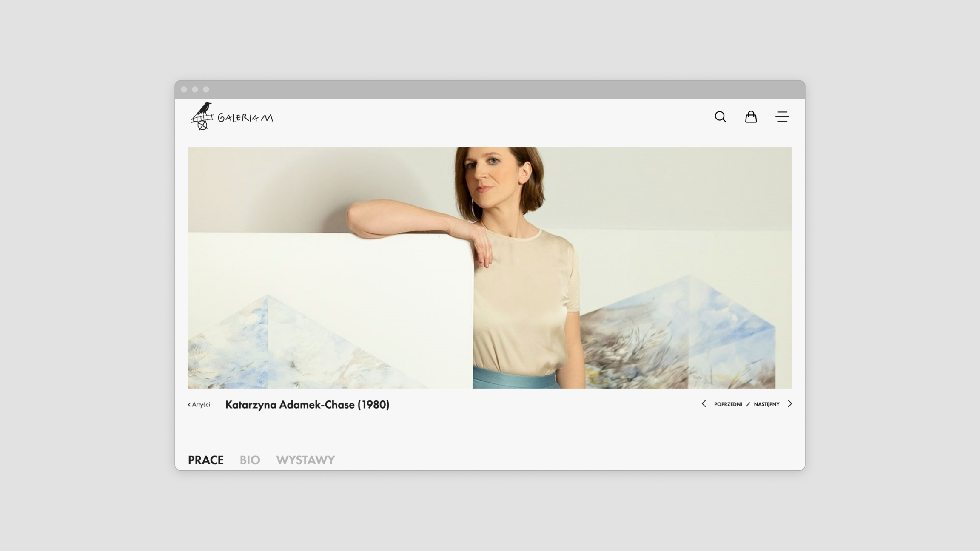Click the second gray window control dot
The width and height of the screenshot is (980, 551).
pos(195,89)
